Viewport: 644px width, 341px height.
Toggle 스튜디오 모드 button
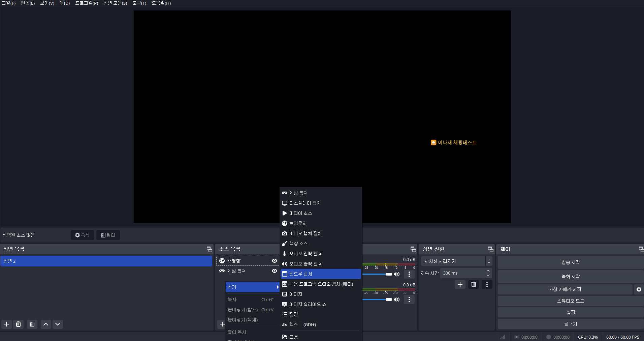[x=571, y=301]
